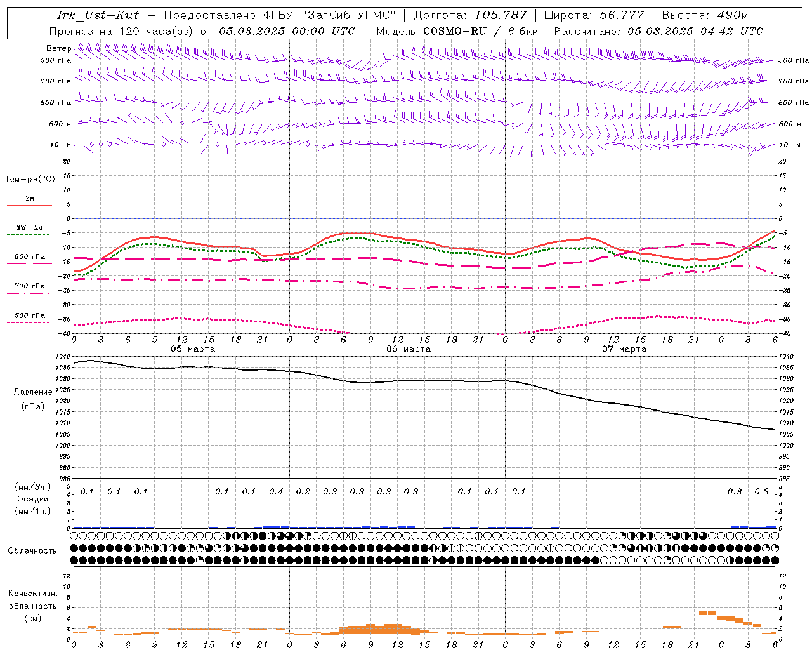Click the '(мм/3ч.)' precipitation unit label

[x=32, y=487]
